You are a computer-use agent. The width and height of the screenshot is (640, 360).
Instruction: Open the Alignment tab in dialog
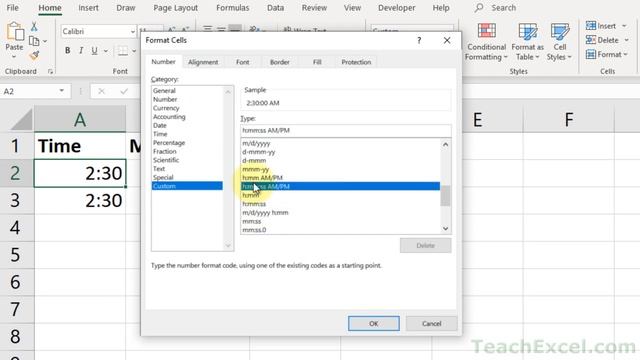(203, 62)
